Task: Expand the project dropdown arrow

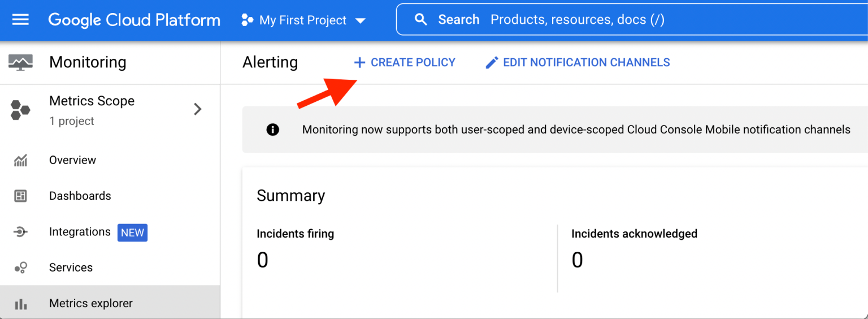Action: coord(361,21)
